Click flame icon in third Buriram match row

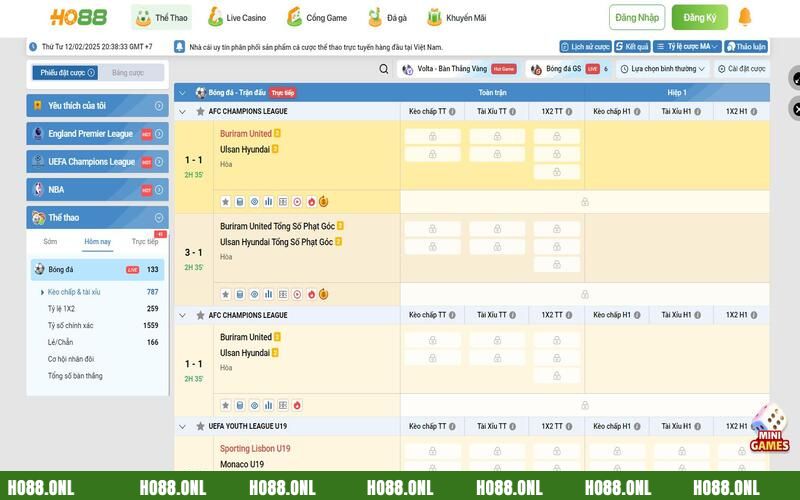point(297,406)
